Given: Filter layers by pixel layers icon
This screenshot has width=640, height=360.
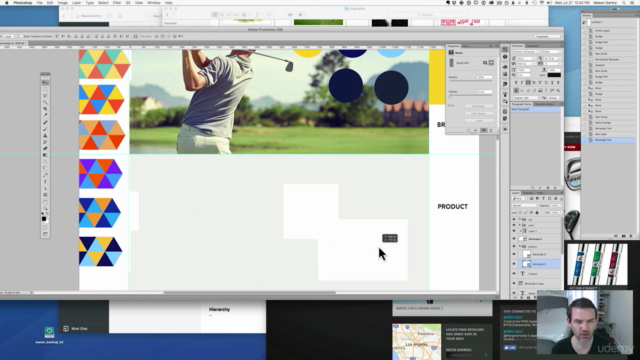Looking at the screenshot, I should [x=531, y=198].
